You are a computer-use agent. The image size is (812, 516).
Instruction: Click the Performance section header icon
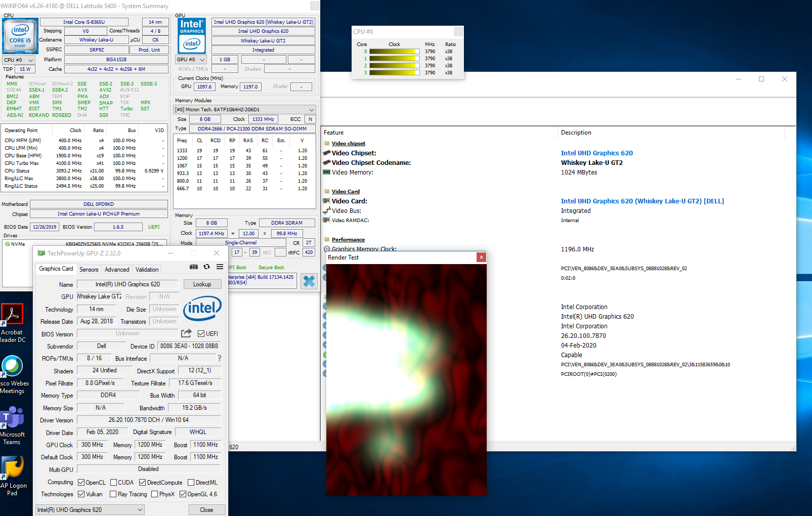coord(327,239)
